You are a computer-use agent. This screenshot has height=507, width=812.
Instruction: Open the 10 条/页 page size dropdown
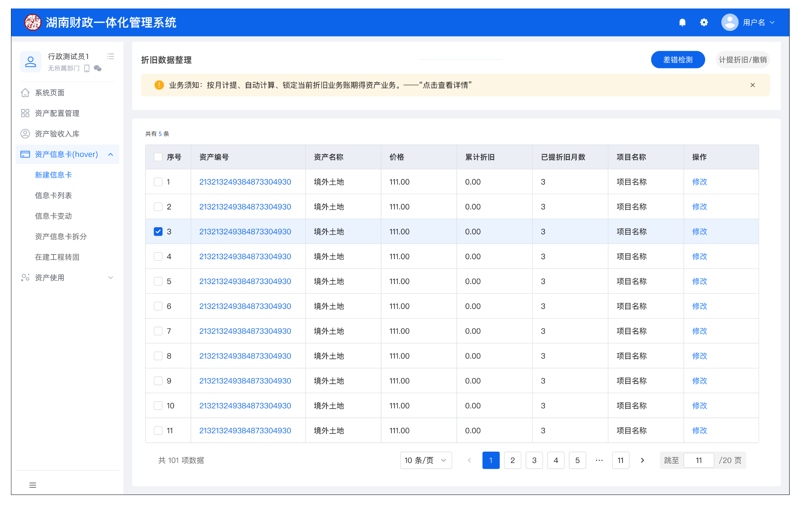426,460
